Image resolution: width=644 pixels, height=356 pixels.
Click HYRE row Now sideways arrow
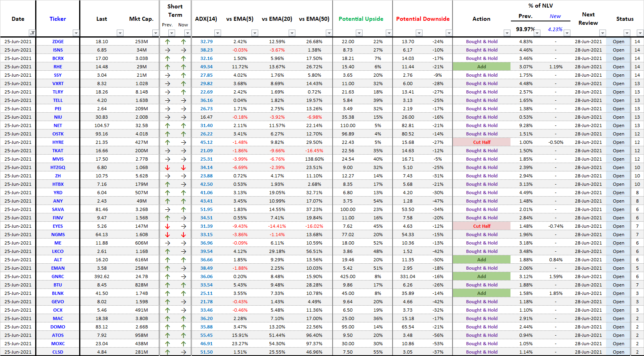coord(183,142)
